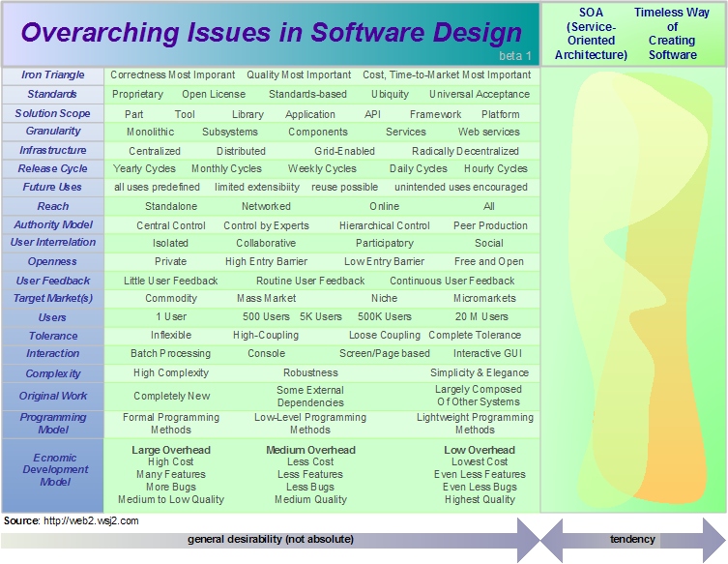728x564 pixels.
Task: Click the 'Weekly Cycles' cell
Action: point(322,168)
